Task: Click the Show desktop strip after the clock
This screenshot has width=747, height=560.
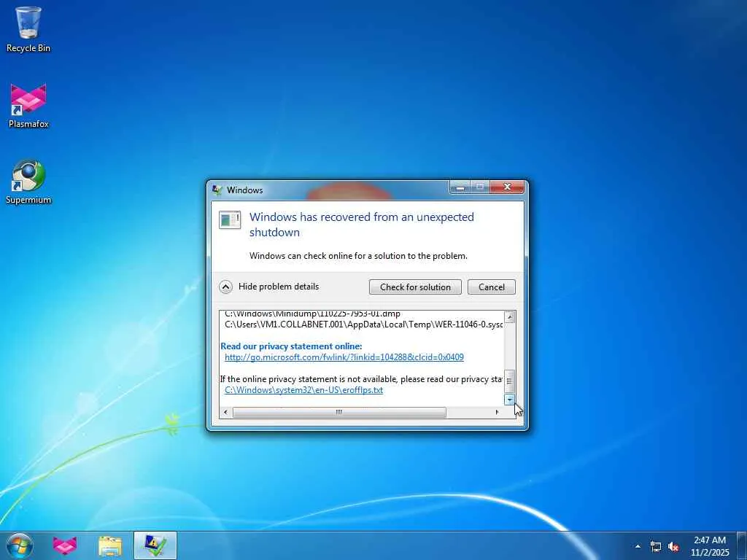Action: click(x=741, y=545)
